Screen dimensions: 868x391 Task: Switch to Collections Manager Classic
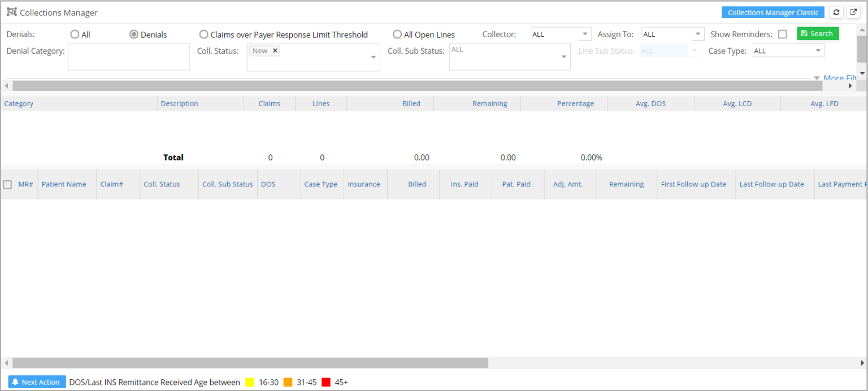pos(773,12)
